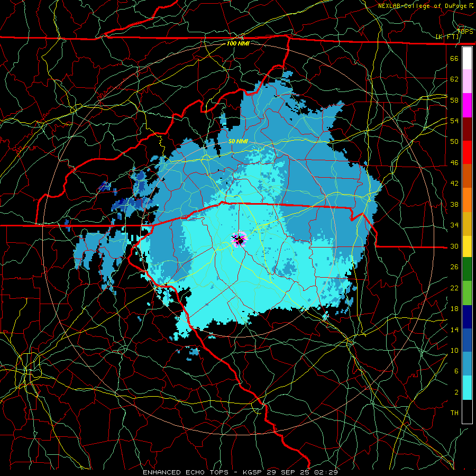
Task: Click the yellow legend swatch
Action: (x=467, y=246)
